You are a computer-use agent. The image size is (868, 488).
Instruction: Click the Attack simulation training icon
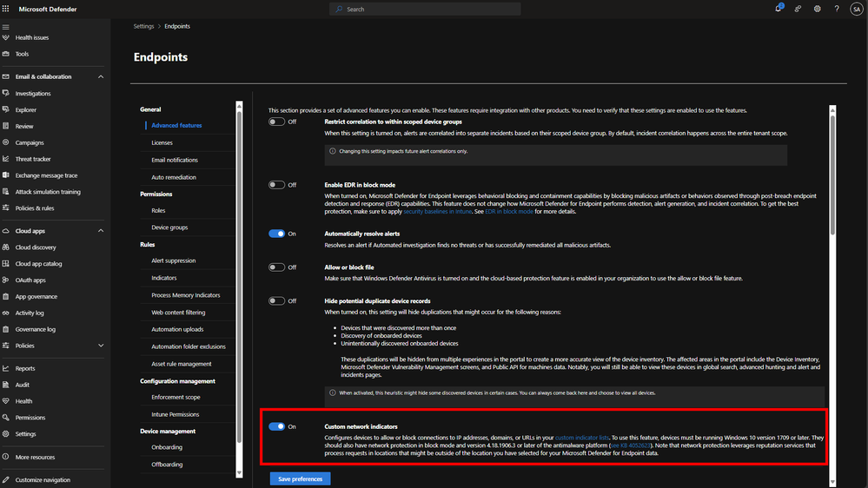coord(5,191)
